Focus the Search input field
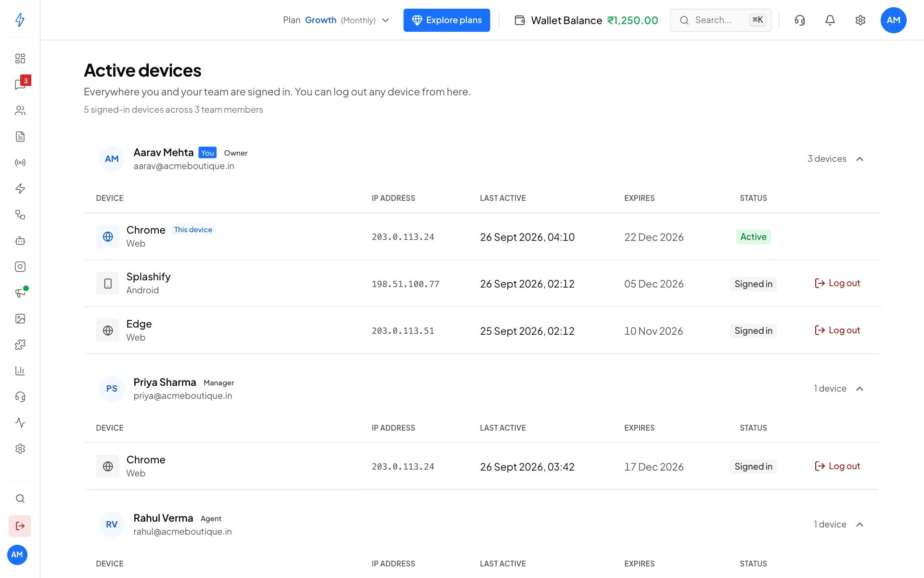 pos(720,20)
